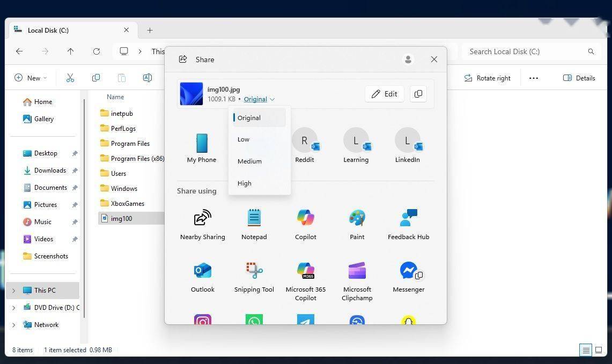Share to Microsoft Clipchamp
Screen dimensions: 612x364
tap(357, 281)
